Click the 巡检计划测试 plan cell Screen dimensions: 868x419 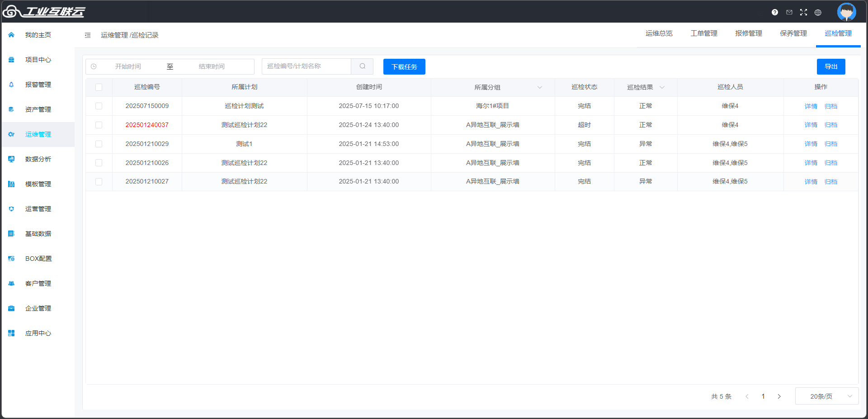click(x=244, y=106)
